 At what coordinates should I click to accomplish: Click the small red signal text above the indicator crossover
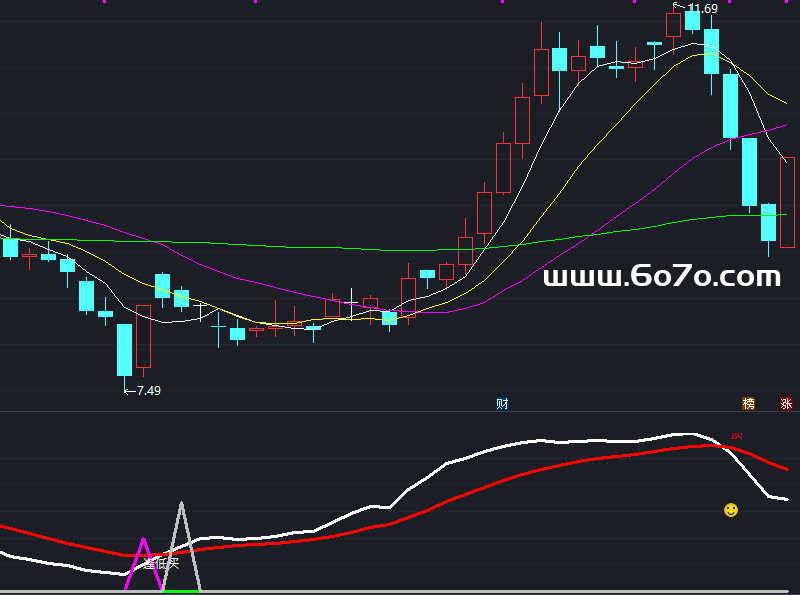tap(736, 435)
